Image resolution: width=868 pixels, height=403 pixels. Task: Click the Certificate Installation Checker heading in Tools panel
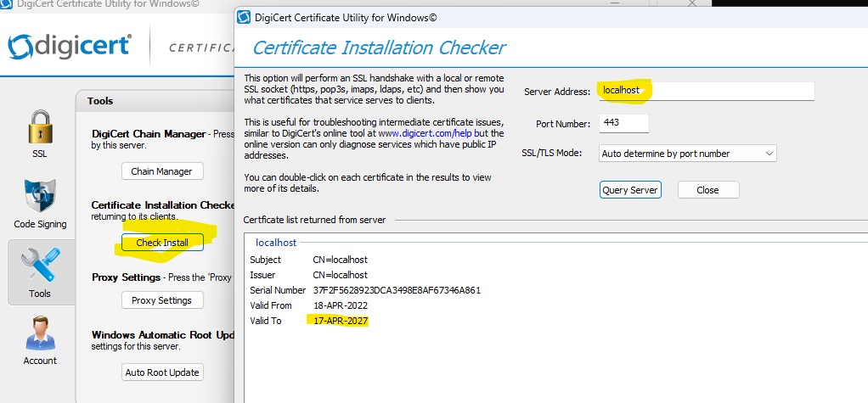163,205
